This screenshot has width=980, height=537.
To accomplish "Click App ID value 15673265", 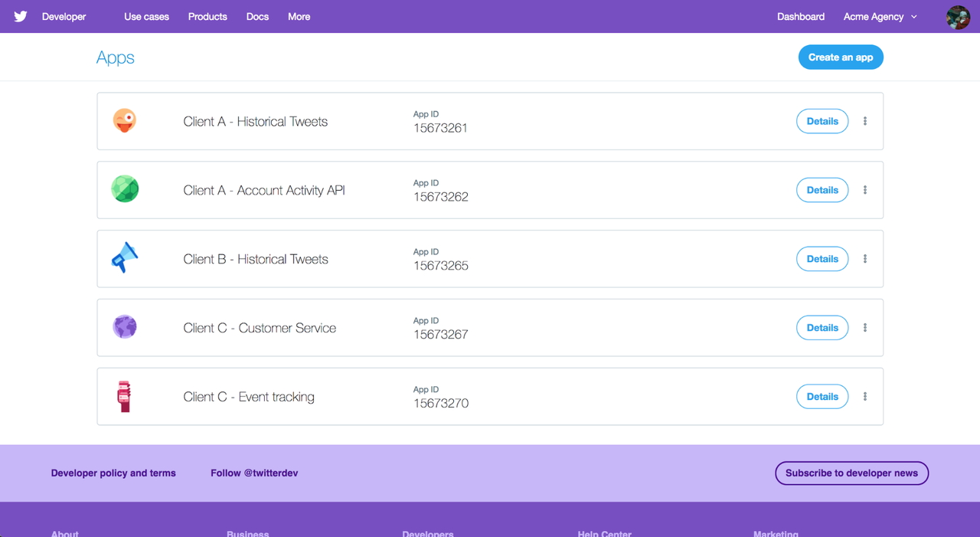I will pos(441,266).
